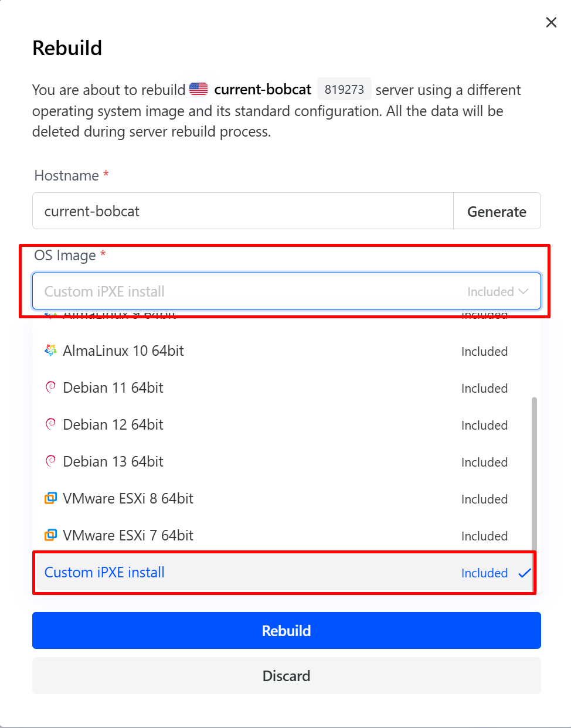571x728 pixels.
Task: Collapse the OS Image dropdown chevron
Action: 524,291
